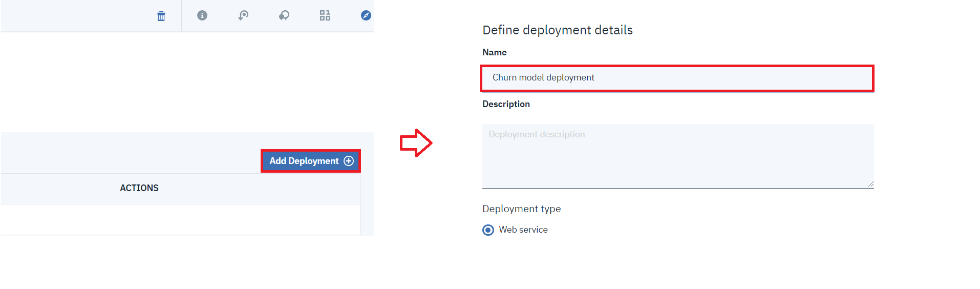The width and height of the screenshot is (980, 289).
Task: Open the information panel icon
Action: [202, 15]
